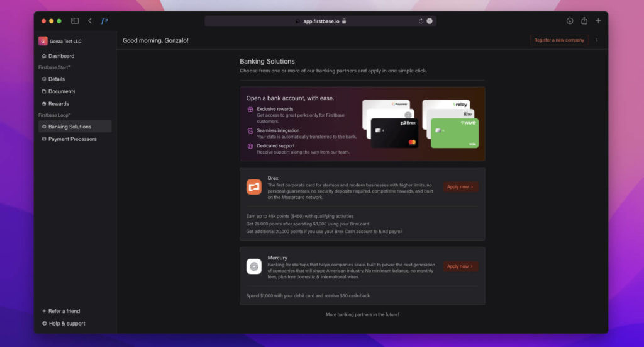Click the black Brex card image
Viewport: 644px width, 347px height.
pos(394,134)
